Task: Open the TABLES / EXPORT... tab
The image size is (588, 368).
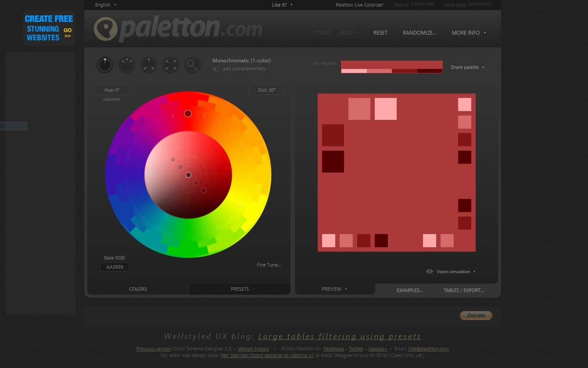Action: tap(464, 290)
